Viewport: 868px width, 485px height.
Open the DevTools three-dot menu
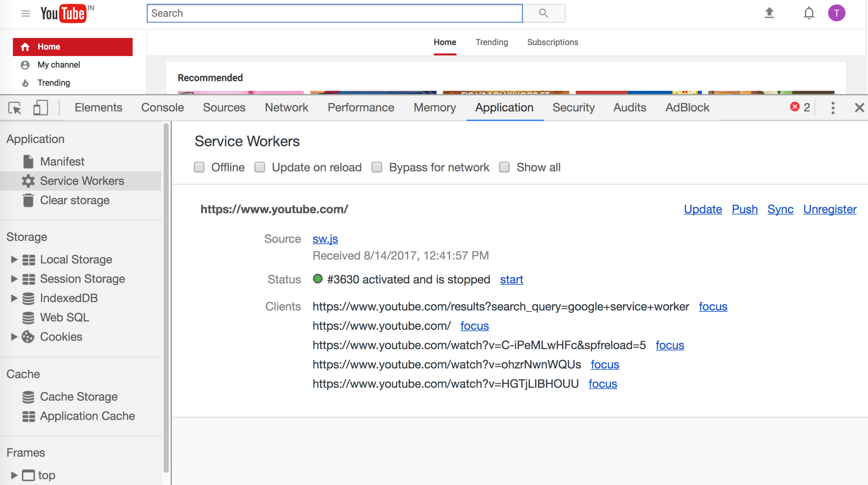click(833, 108)
